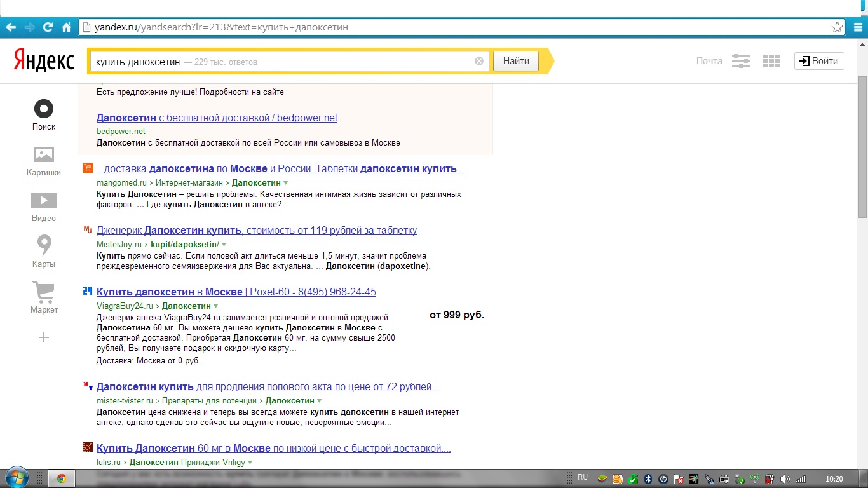Open the browser home page icon
This screenshot has width=868, height=488.
[x=66, y=27]
